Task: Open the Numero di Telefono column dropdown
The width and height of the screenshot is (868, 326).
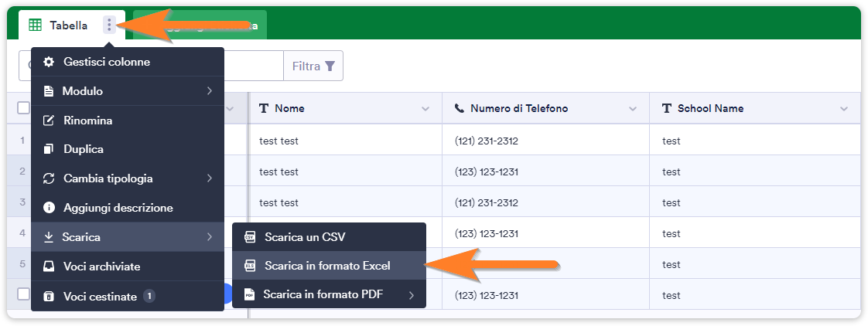Action: 634,109
